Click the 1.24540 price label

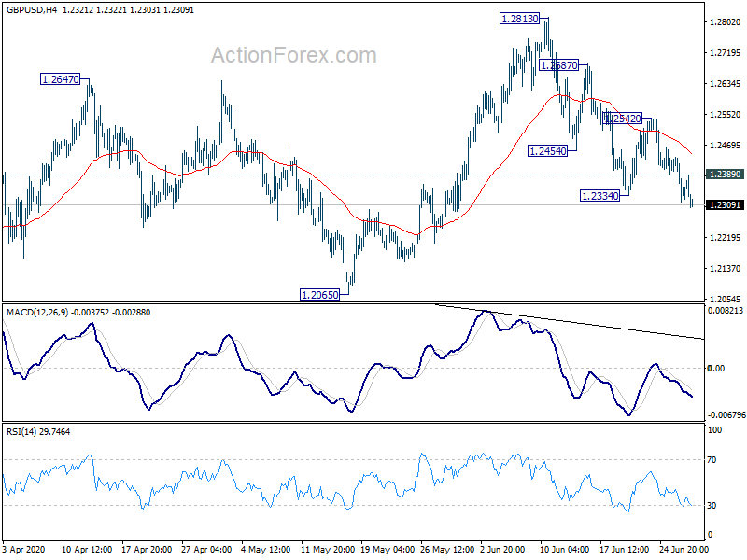click(x=548, y=151)
